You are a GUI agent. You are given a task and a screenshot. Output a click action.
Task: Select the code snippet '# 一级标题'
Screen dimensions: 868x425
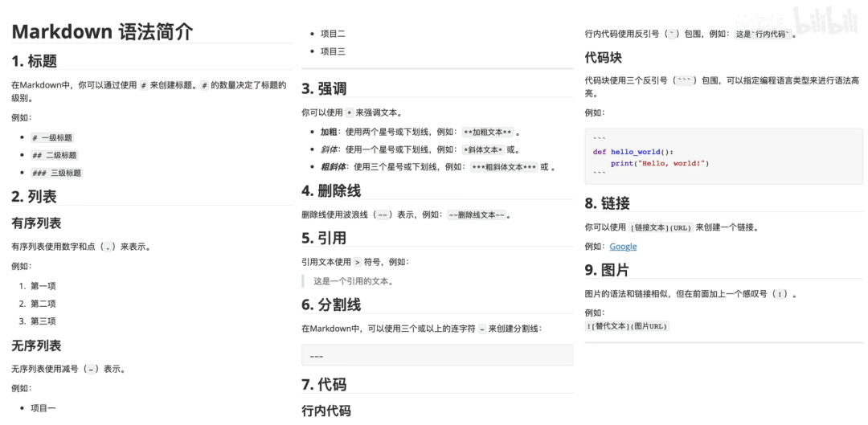pos(52,138)
